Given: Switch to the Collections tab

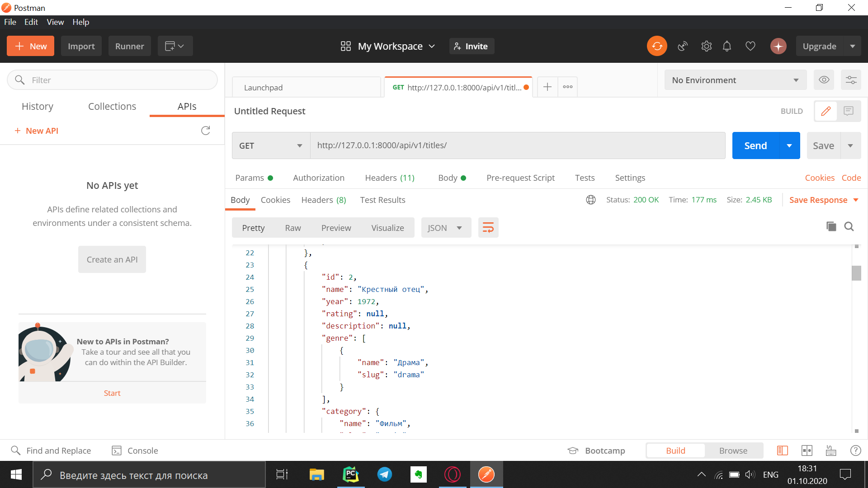Looking at the screenshot, I should tap(112, 106).
